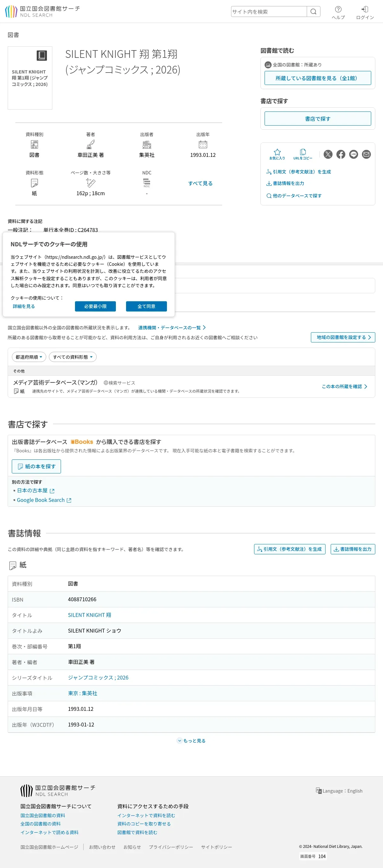The image size is (383, 868).
Task: Click 紙の本を探す button
Action: [x=36, y=466]
